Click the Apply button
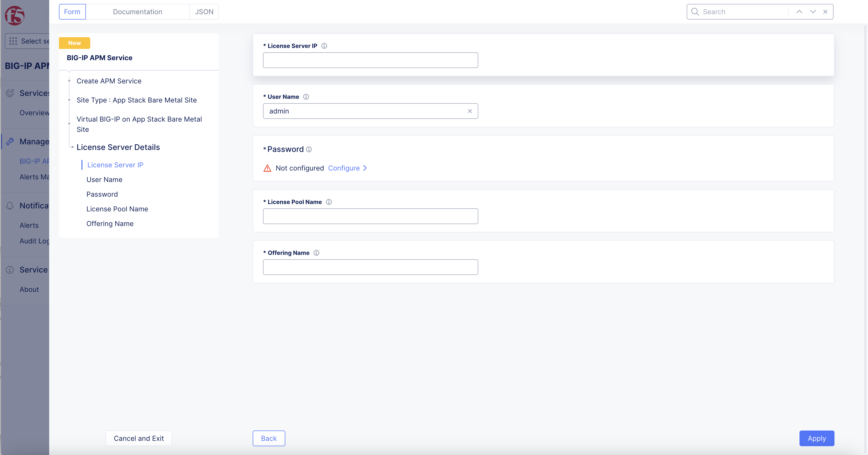The image size is (868, 455). click(817, 438)
